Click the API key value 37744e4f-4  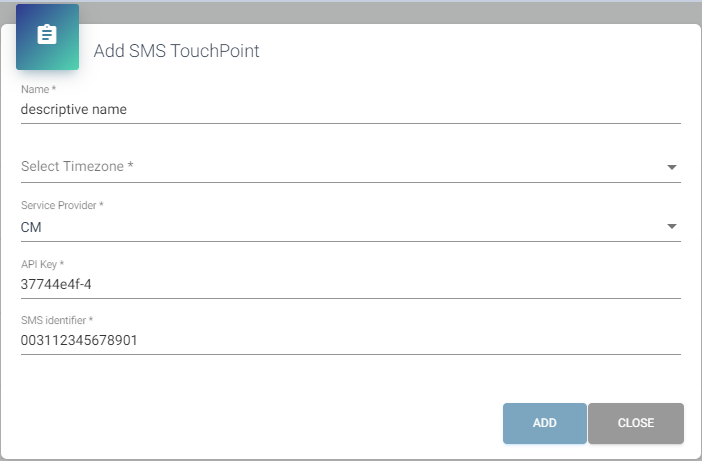(x=56, y=284)
